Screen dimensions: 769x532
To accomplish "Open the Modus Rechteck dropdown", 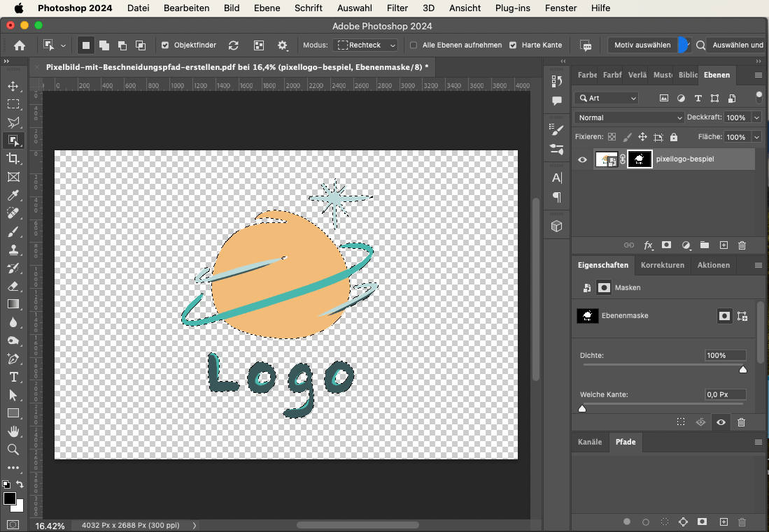I will (367, 45).
